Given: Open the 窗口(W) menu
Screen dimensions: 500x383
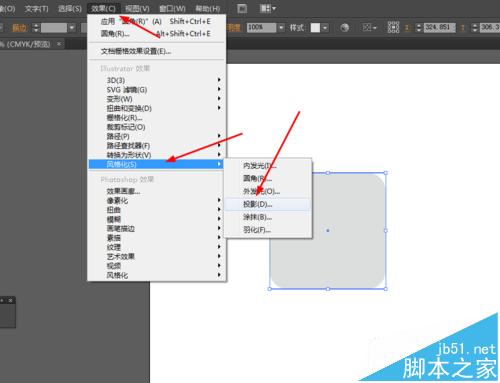Looking at the screenshot, I should [x=172, y=8].
